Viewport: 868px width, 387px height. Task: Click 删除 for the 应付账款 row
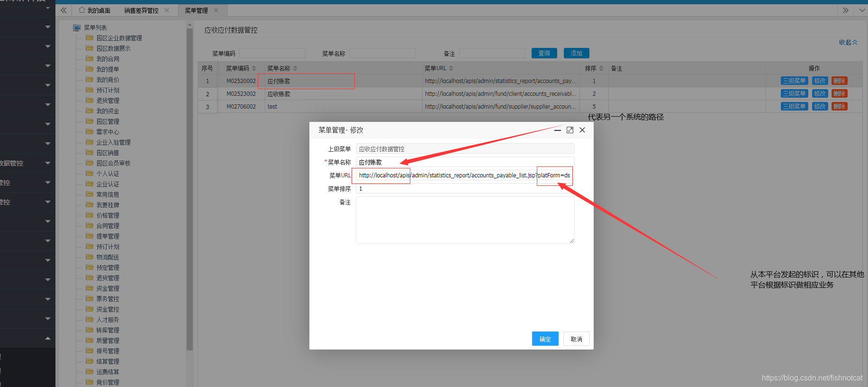[x=840, y=81]
